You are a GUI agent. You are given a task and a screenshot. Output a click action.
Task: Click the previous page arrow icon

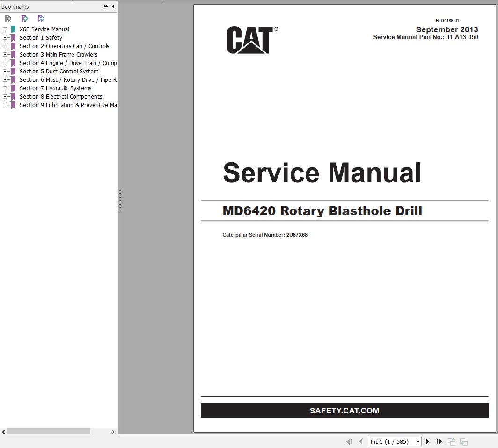pos(360,441)
